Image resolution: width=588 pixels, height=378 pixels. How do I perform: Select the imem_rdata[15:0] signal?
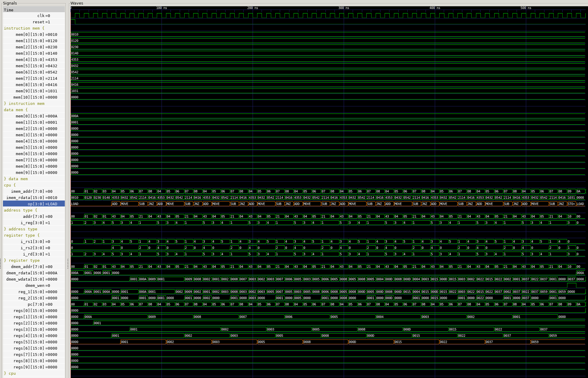coord(34,198)
